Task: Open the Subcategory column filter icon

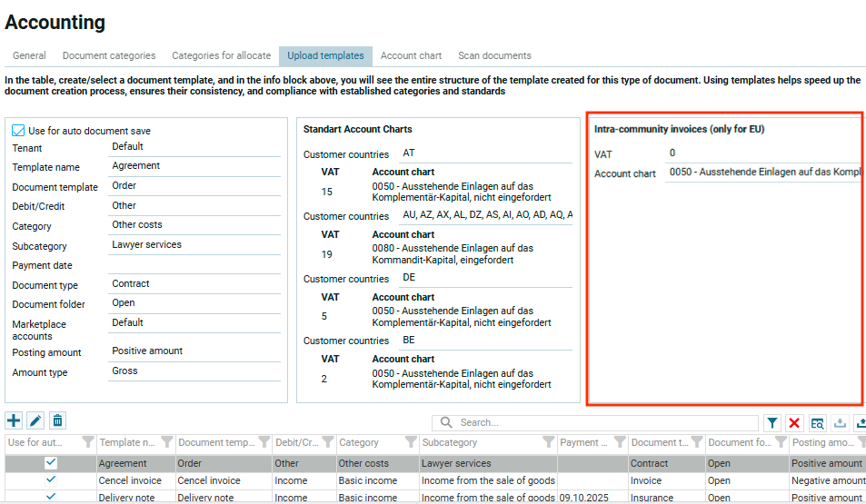Action: pos(548,442)
